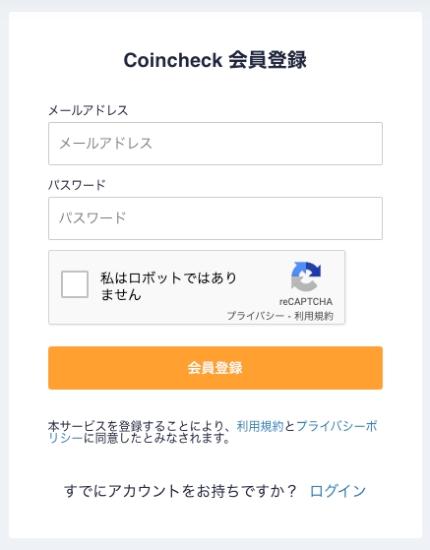This screenshot has width=430, height=550.
Task: Open the プライバシーポ link in agreement sentence
Action: pos(337,426)
